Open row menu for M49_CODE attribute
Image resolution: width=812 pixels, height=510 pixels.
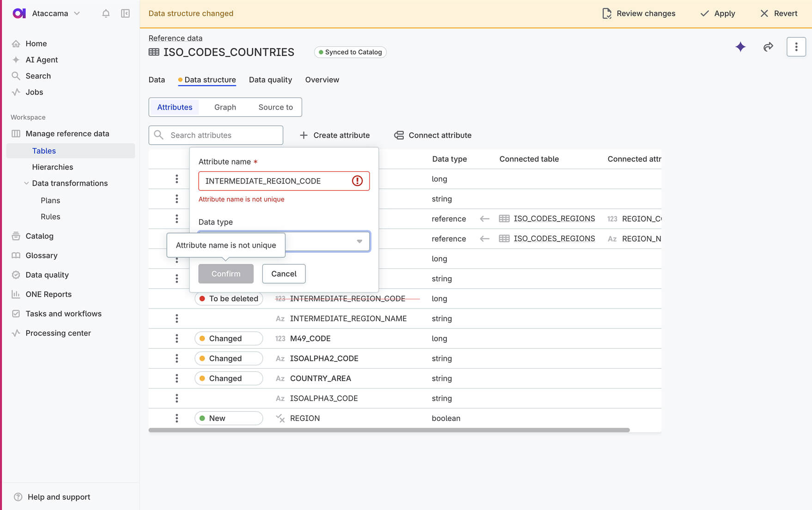176,339
